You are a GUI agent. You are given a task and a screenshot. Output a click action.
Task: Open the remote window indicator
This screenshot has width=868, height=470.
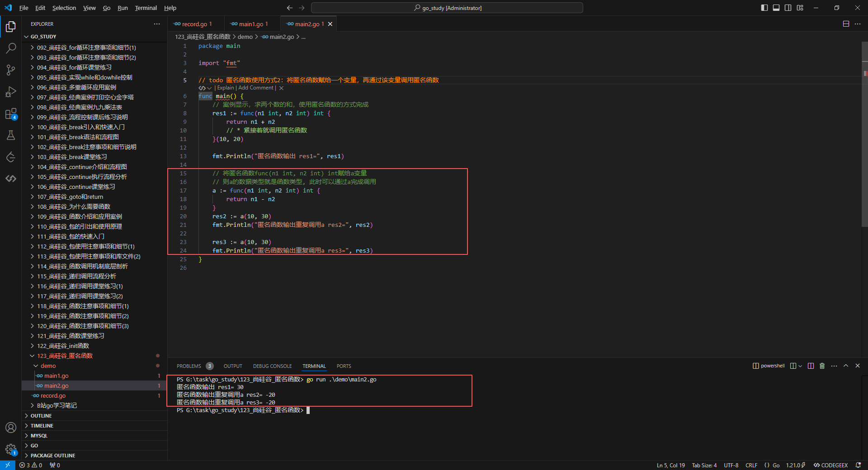click(x=8, y=465)
